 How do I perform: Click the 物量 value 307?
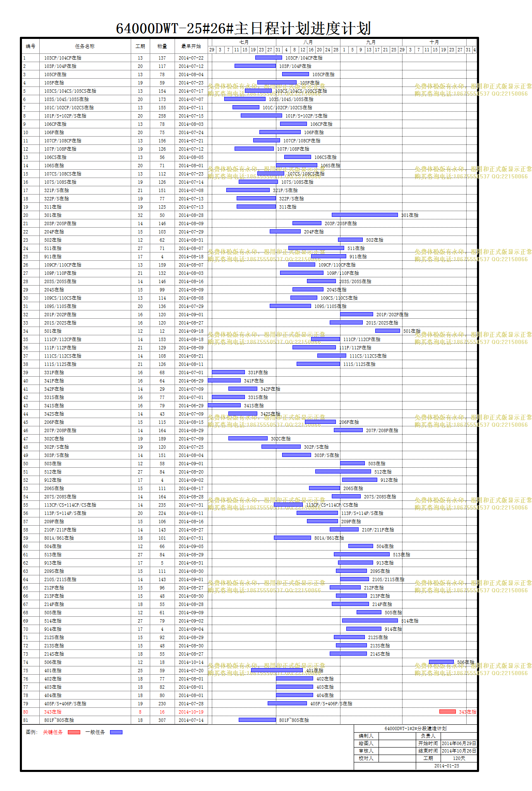[162, 720]
